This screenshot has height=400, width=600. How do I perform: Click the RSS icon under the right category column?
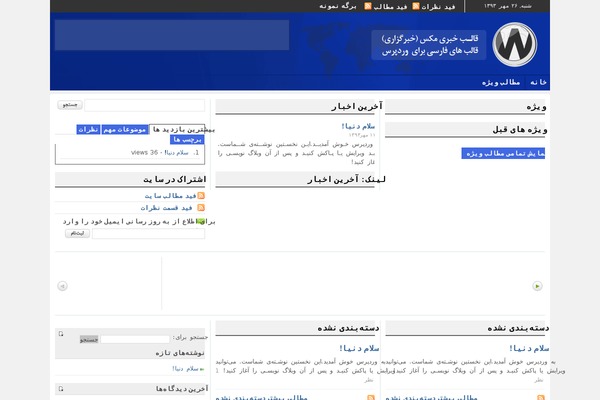coord(541,398)
